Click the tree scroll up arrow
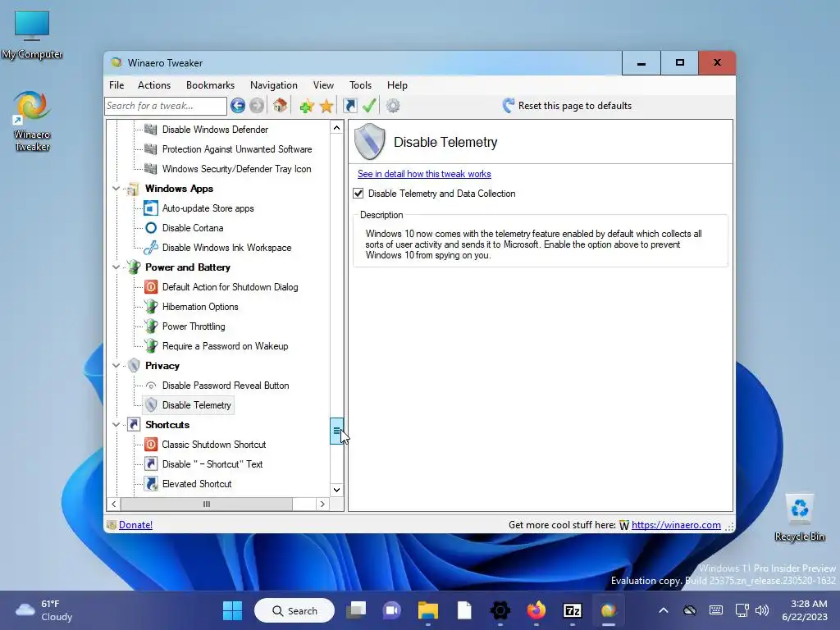 (336, 127)
